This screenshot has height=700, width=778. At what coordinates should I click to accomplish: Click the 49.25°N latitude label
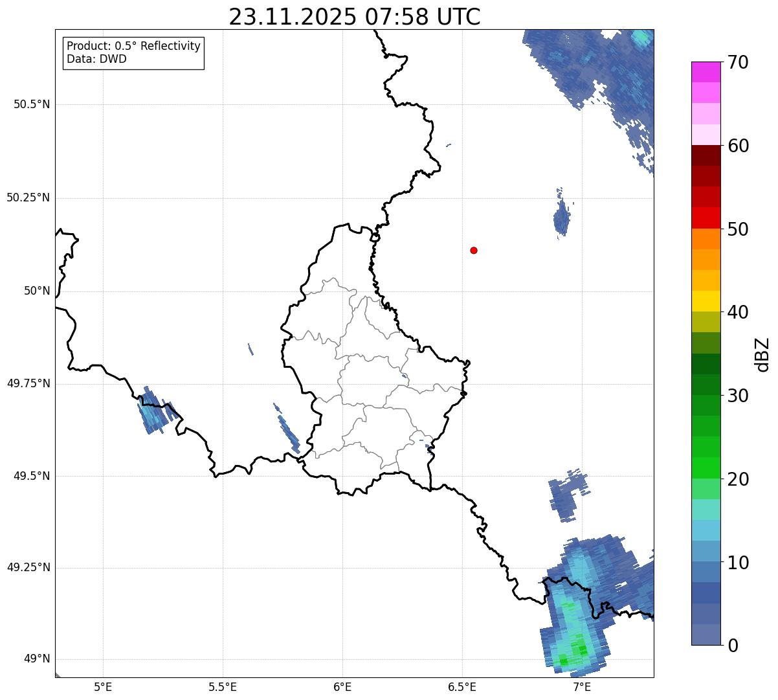[x=28, y=567]
